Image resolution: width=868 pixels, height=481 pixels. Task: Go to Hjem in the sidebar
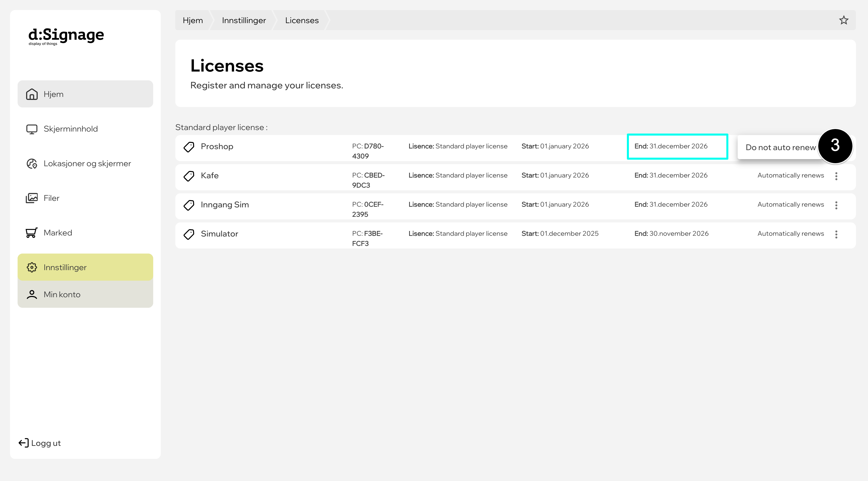pos(85,94)
